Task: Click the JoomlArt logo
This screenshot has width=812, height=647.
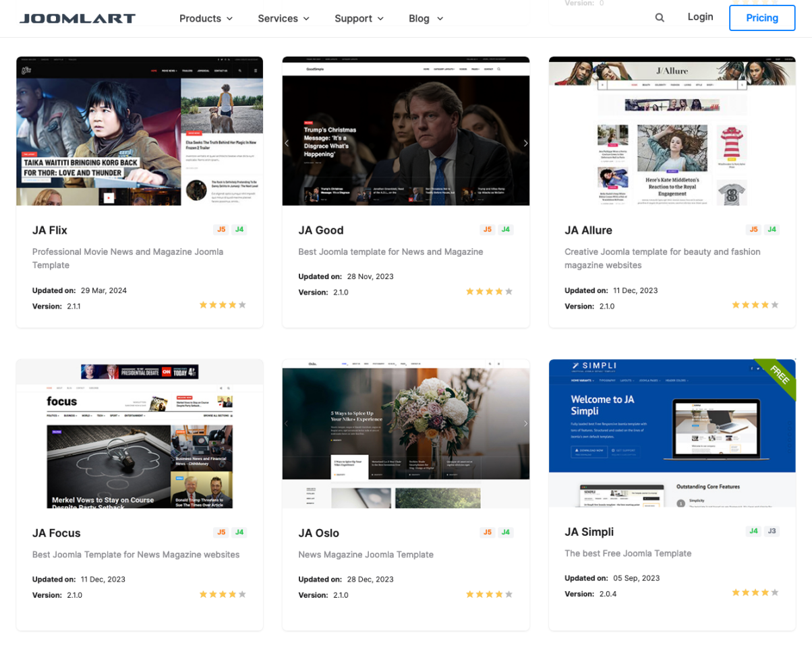Action: (x=78, y=18)
